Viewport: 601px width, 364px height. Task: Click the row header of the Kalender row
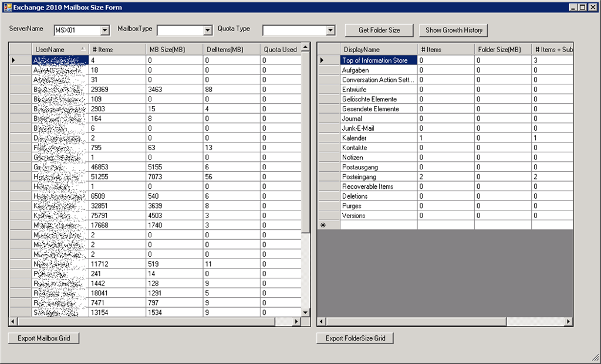(x=329, y=138)
